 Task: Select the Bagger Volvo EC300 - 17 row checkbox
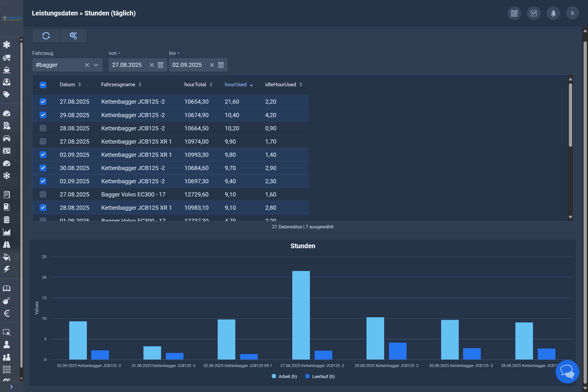pos(43,194)
